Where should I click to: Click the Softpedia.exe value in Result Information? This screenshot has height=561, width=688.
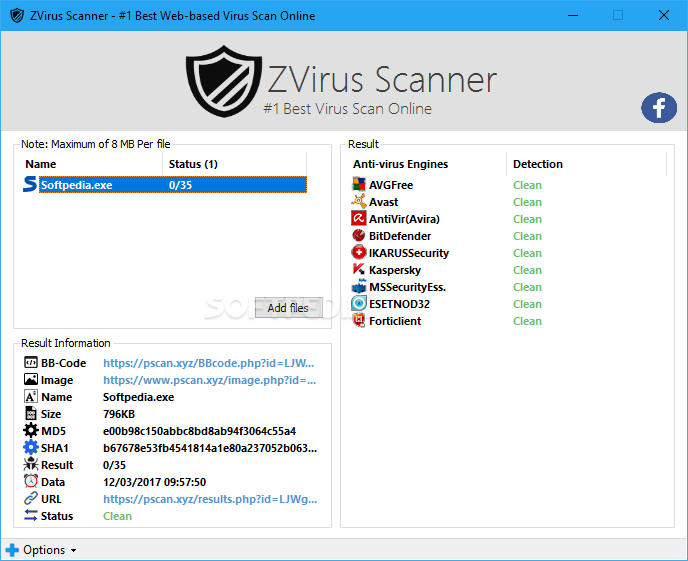click(x=138, y=397)
